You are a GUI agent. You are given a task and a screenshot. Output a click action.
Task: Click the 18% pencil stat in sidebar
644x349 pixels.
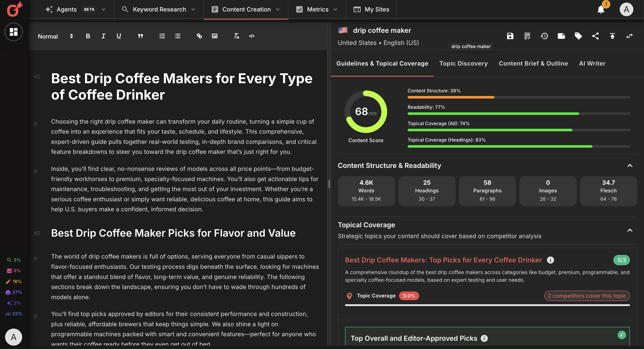pyautogui.click(x=13, y=281)
